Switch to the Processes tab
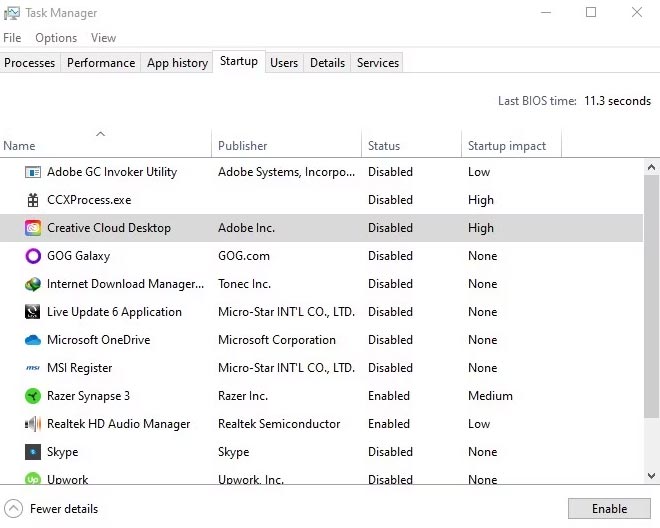 pyautogui.click(x=29, y=63)
